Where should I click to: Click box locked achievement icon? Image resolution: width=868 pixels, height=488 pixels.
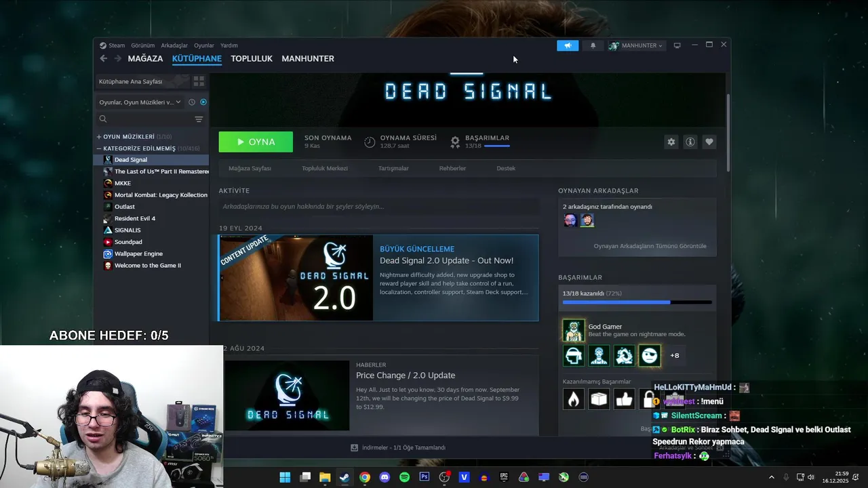(599, 399)
